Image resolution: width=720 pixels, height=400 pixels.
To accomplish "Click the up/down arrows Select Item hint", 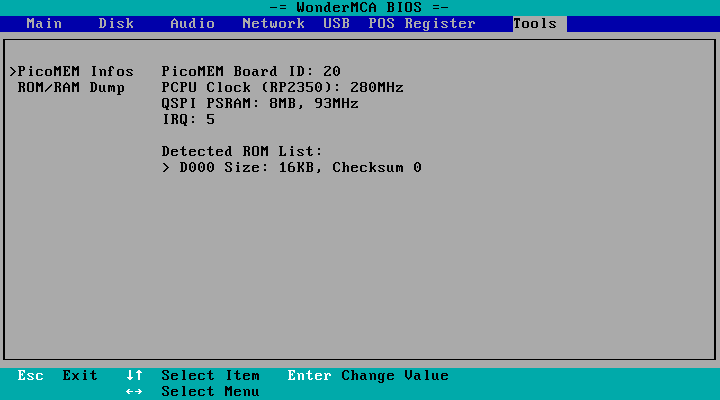I will [x=193, y=376].
